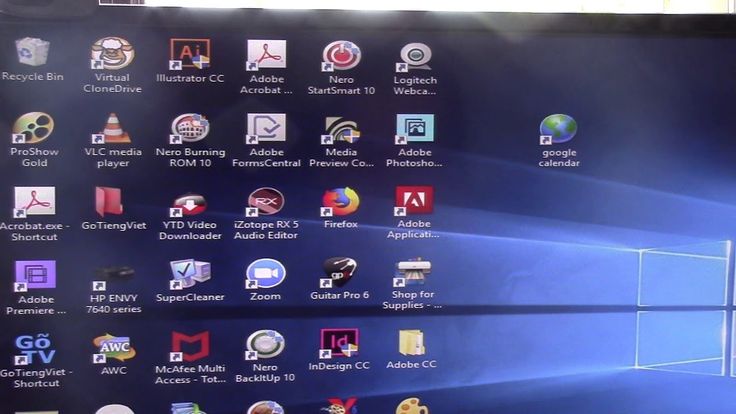Select the Adobe FormsCentral shortcut
Image resolution: width=736 pixels, height=414 pixels.
pos(266,128)
